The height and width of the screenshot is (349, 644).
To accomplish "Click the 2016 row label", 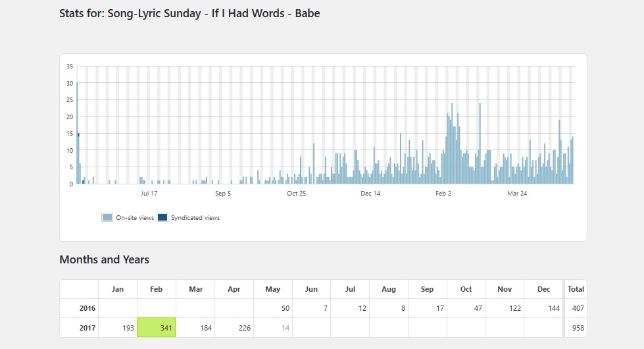I will pyautogui.click(x=87, y=308).
